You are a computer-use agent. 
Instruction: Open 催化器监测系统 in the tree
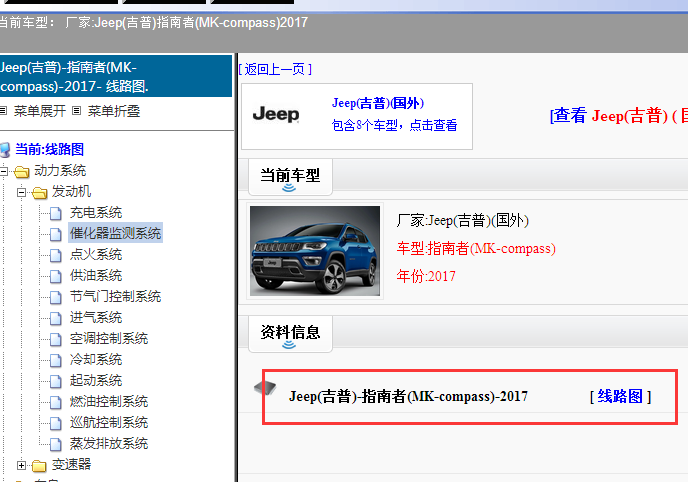tap(115, 233)
